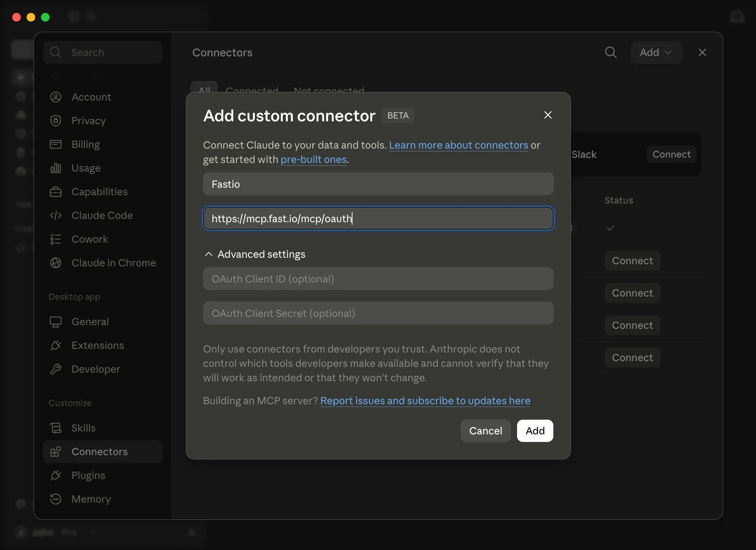This screenshot has width=756, height=550.
Task: Open Claude in Chrome icon
Action: click(55, 263)
